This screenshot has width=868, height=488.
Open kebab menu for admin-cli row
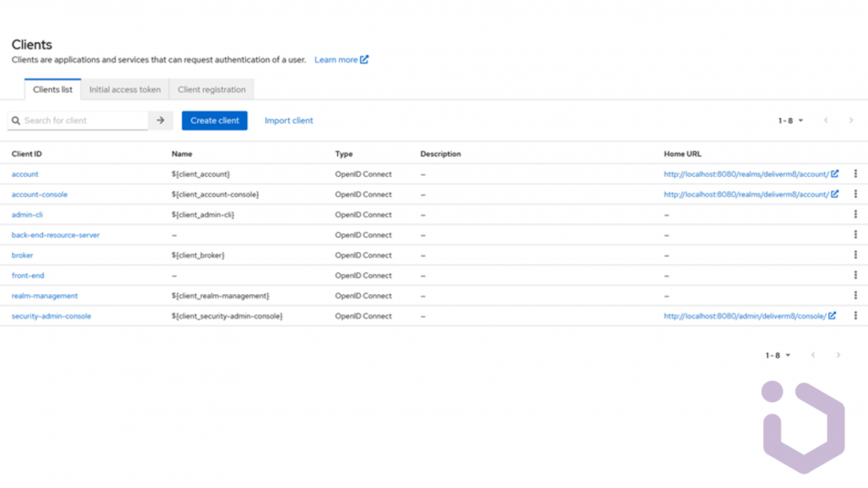click(x=855, y=214)
